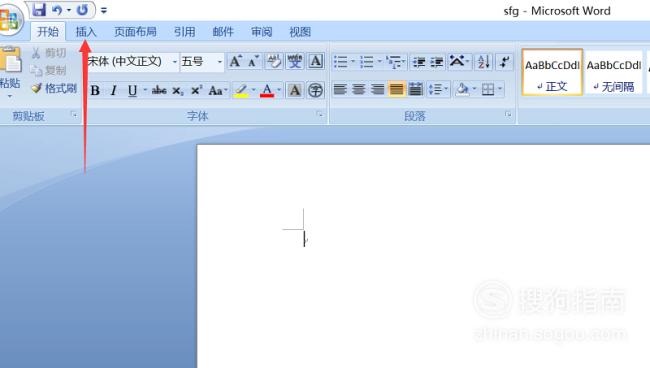This screenshot has height=368, width=650.
Task: Click the Shrink Font icon
Action: point(253,62)
